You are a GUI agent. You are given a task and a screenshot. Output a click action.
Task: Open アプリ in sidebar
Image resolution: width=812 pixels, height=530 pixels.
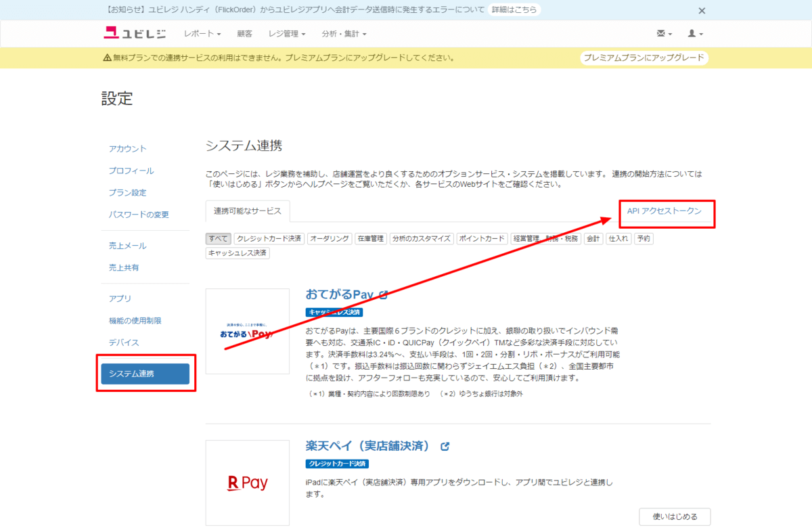(120, 299)
